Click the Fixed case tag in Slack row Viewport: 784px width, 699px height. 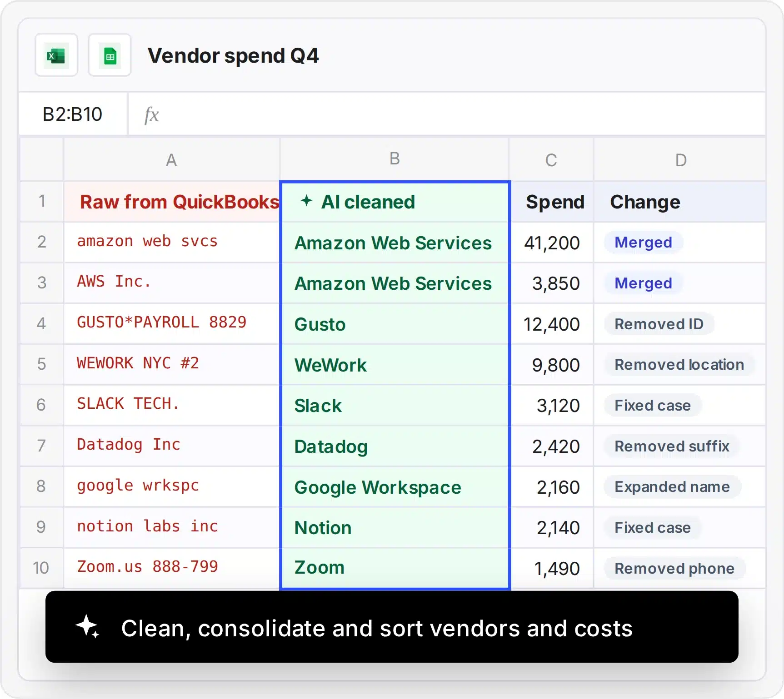[x=653, y=405]
